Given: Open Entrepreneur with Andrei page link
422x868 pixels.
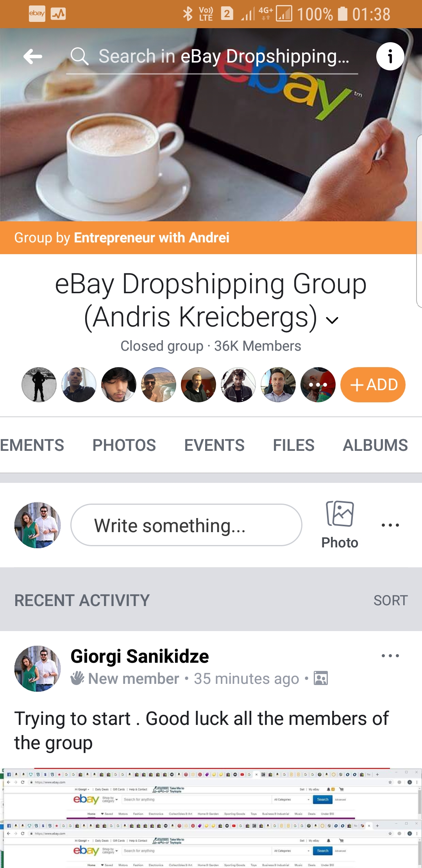Looking at the screenshot, I should tap(151, 238).
